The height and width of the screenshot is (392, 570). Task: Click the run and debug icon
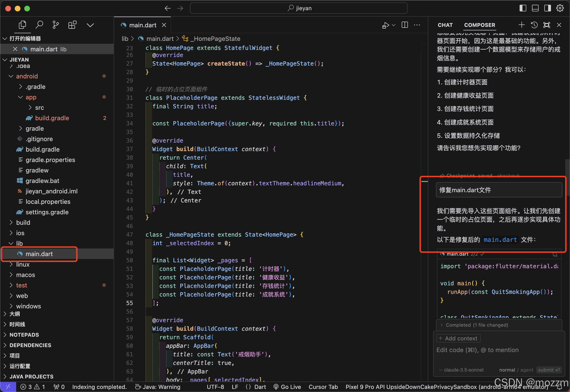(386, 25)
